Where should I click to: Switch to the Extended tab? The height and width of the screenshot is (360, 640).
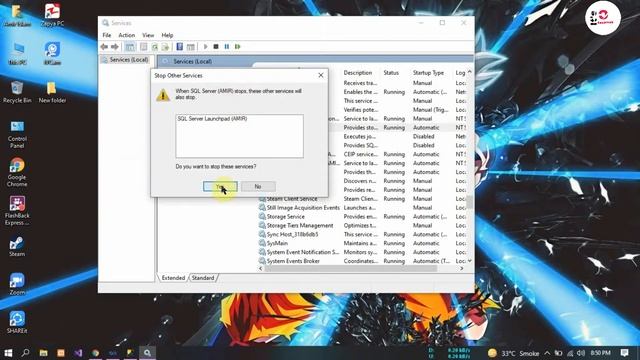(173, 278)
